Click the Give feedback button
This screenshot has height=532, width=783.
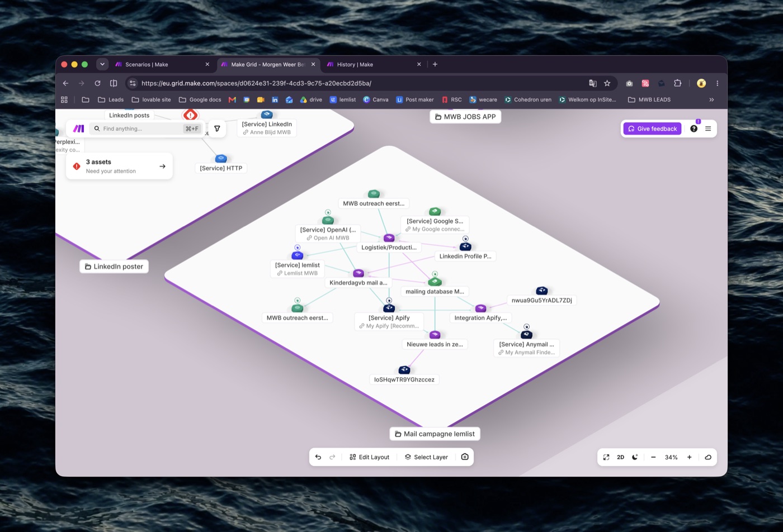pos(652,129)
